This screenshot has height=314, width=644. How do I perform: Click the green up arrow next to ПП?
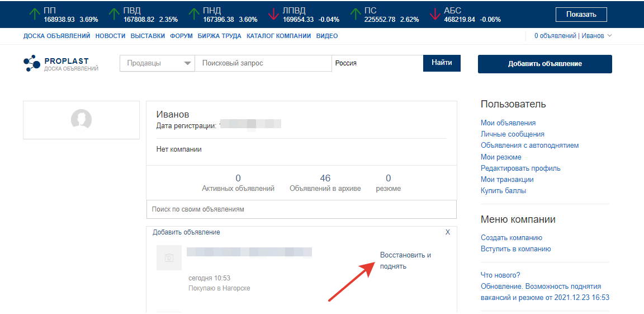(x=35, y=14)
